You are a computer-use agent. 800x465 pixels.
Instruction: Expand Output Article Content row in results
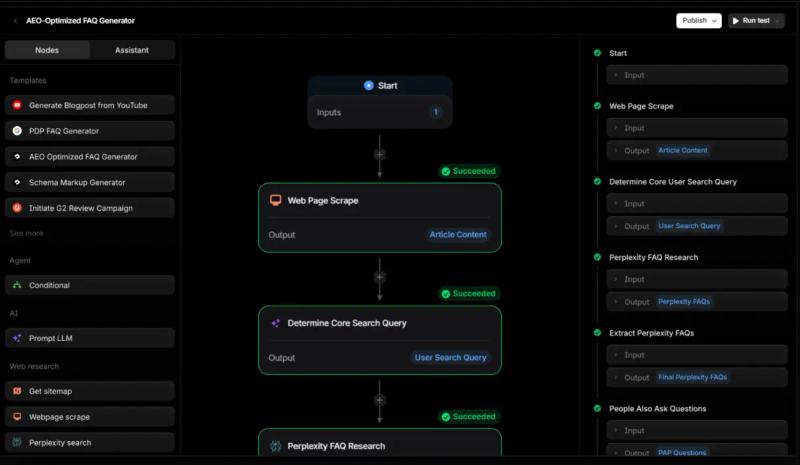point(696,151)
